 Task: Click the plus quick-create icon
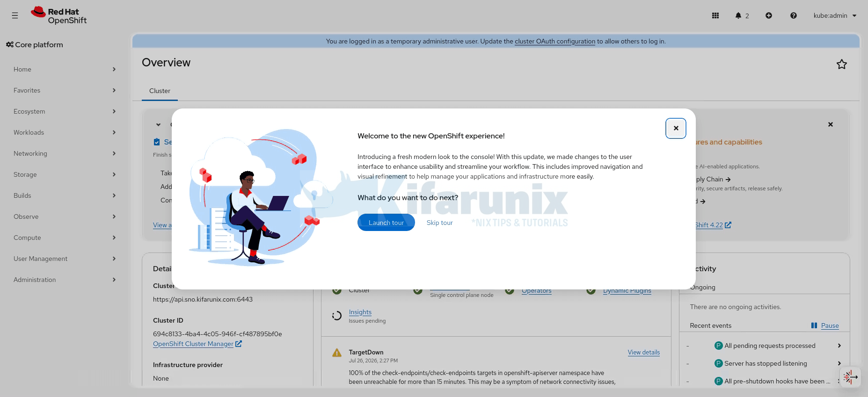(x=769, y=15)
